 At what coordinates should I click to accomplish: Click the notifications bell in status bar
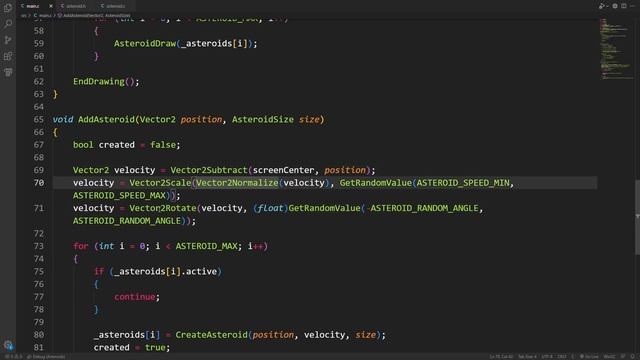[x=633, y=357]
